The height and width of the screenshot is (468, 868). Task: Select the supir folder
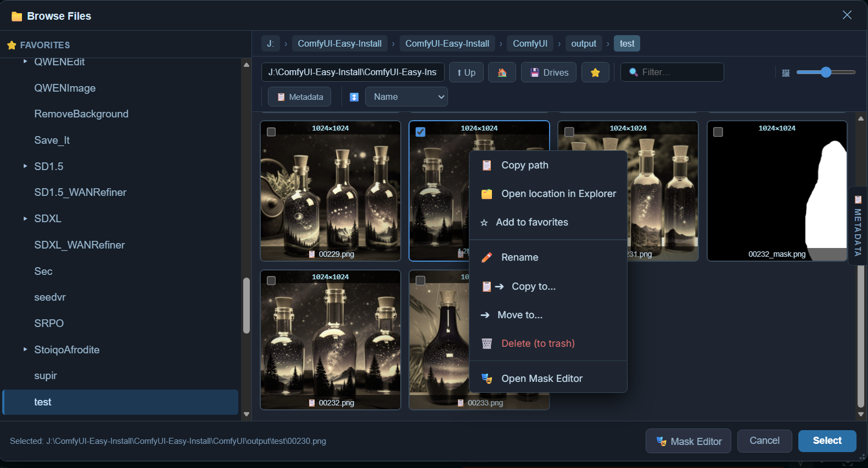click(46, 375)
